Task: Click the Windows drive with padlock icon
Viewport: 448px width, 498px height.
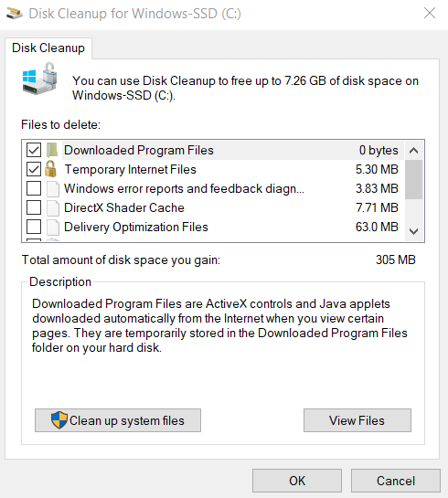Action: [39, 79]
